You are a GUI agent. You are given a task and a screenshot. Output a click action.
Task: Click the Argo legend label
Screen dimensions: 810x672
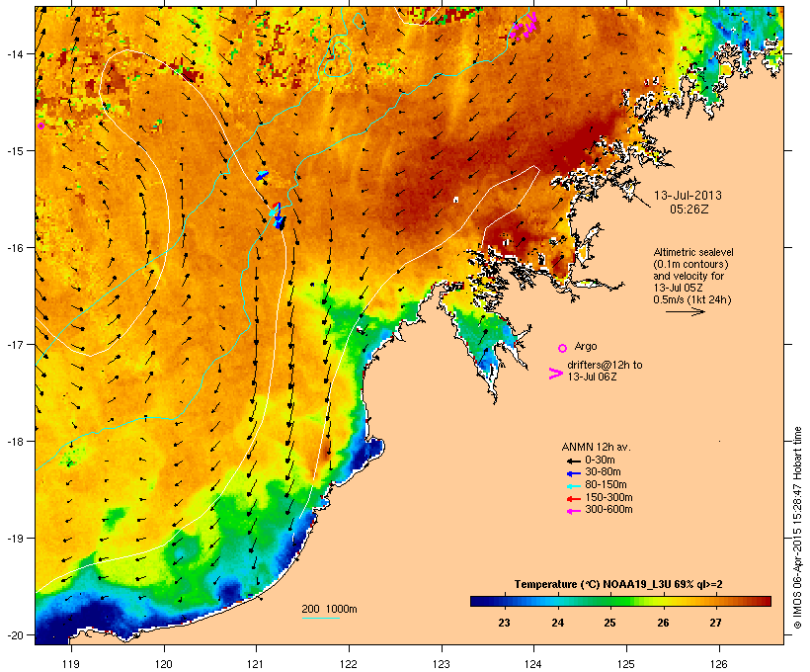coord(586,346)
